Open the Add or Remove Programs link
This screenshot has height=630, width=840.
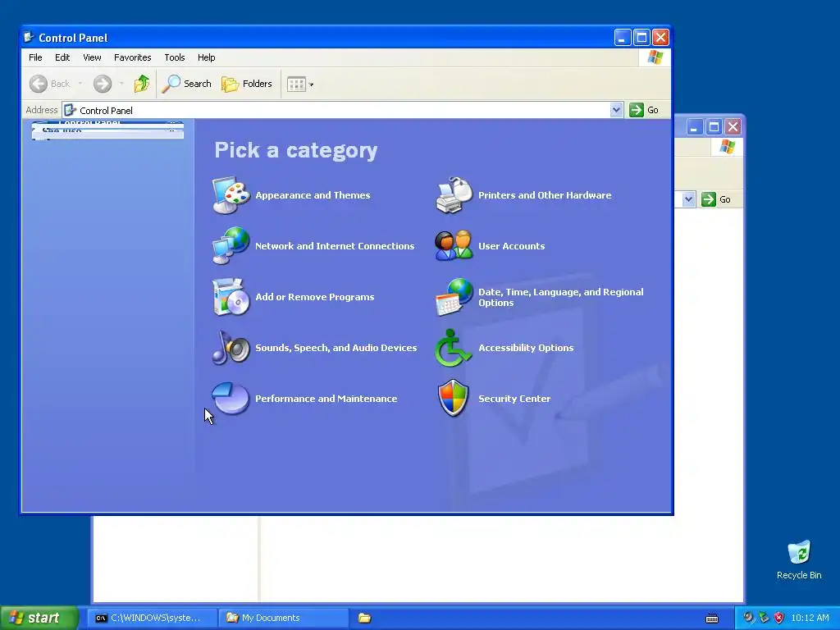(x=315, y=297)
